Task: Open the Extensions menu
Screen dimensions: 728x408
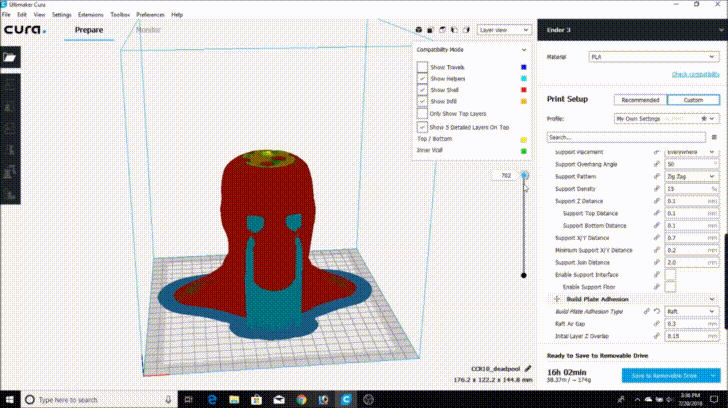Action: (x=91, y=15)
